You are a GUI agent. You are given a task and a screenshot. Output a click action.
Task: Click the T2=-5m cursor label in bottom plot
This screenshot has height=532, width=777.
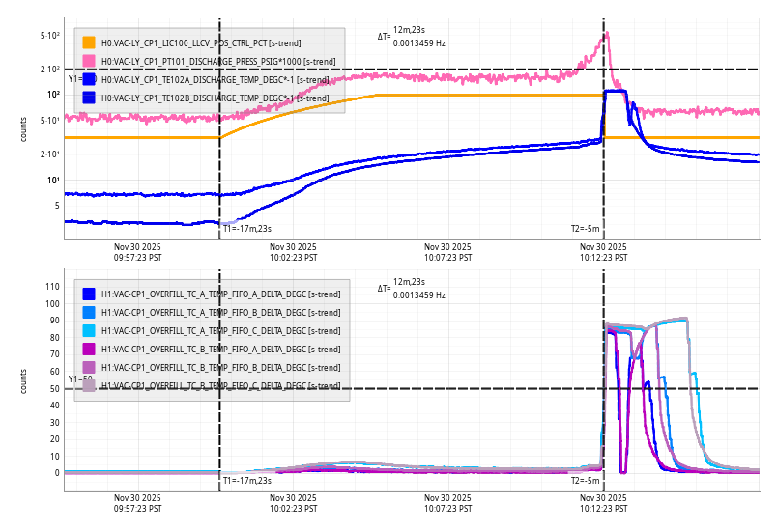[586, 480]
